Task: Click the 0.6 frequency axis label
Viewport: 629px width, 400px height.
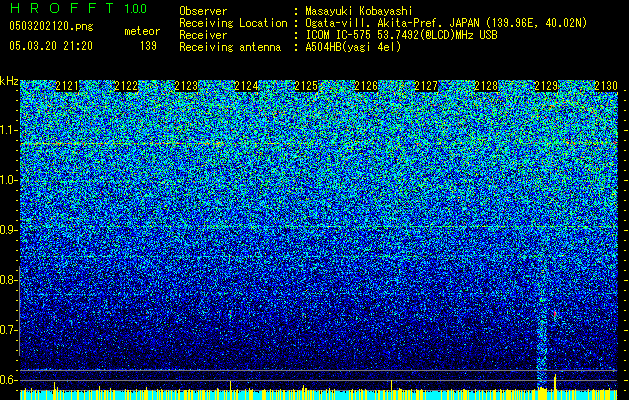Action: click(9, 380)
